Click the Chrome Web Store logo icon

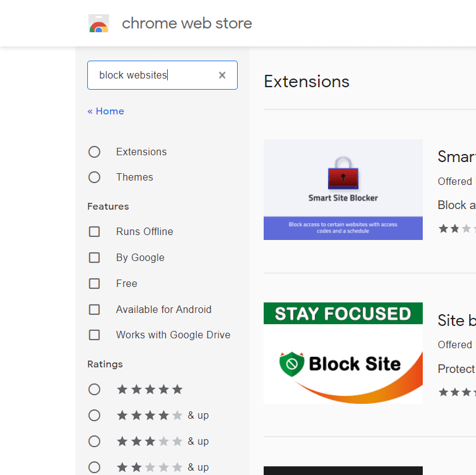click(x=98, y=24)
